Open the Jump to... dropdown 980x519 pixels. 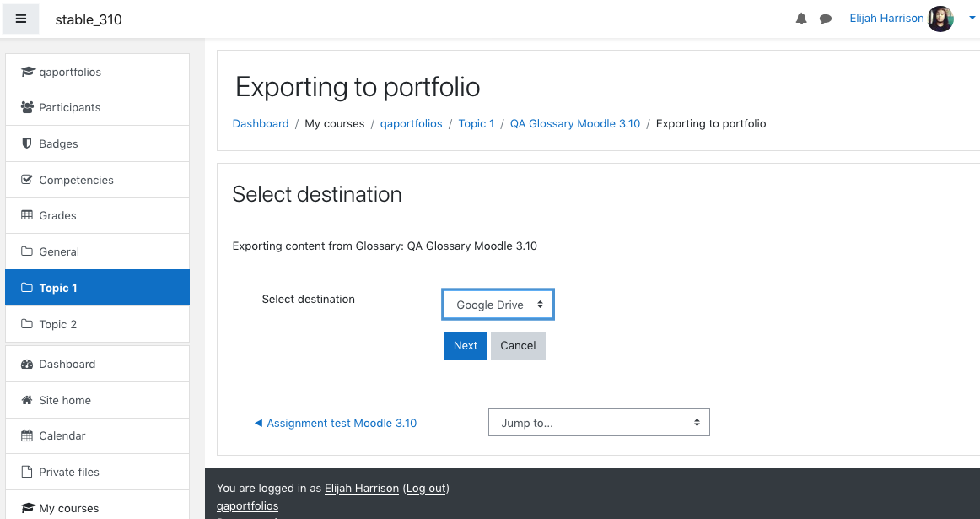[x=599, y=423]
